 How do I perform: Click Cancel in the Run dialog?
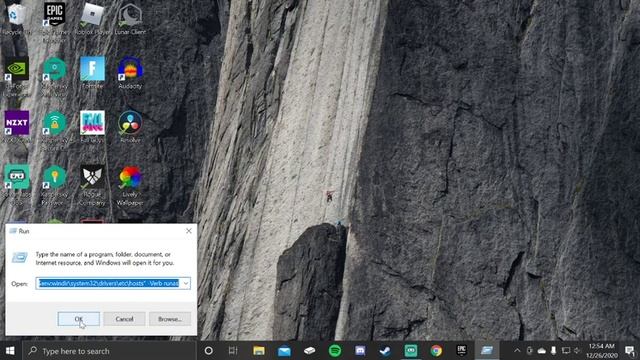pos(124,319)
